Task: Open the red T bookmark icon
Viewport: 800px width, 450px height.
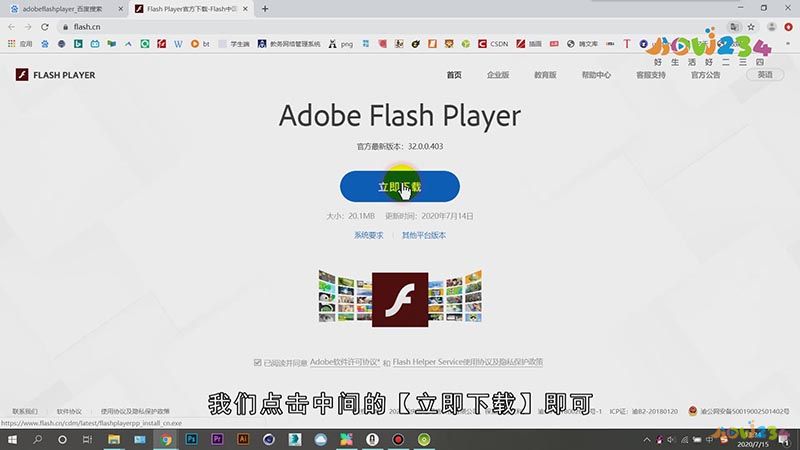Action: (627, 44)
